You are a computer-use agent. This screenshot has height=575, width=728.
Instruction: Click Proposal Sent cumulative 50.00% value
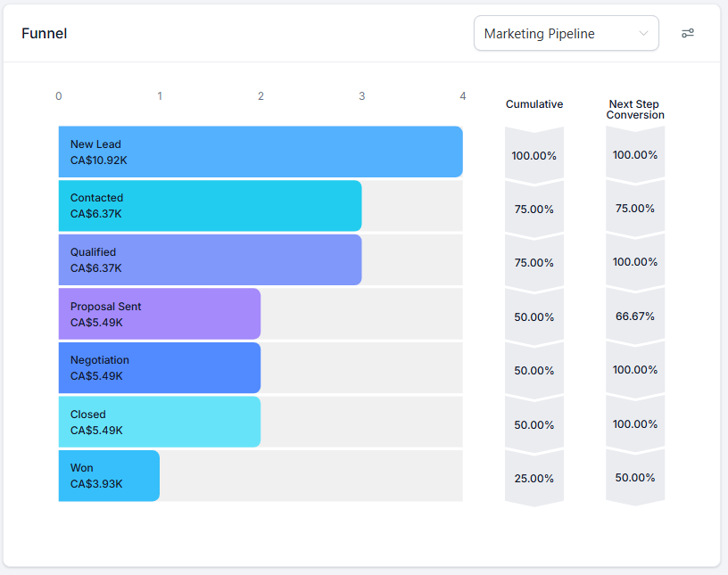[x=534, y=317]
